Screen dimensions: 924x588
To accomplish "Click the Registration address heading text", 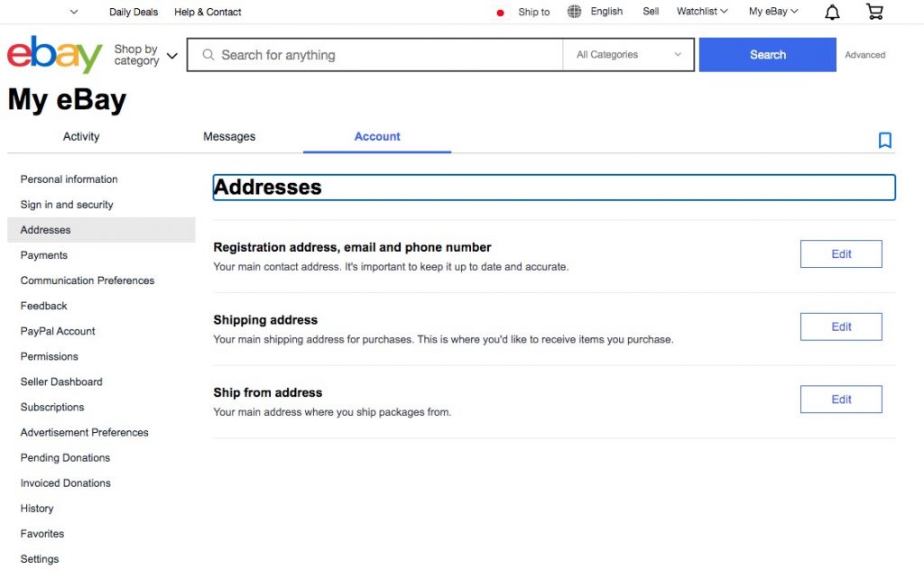I will (x=353, y=247).
